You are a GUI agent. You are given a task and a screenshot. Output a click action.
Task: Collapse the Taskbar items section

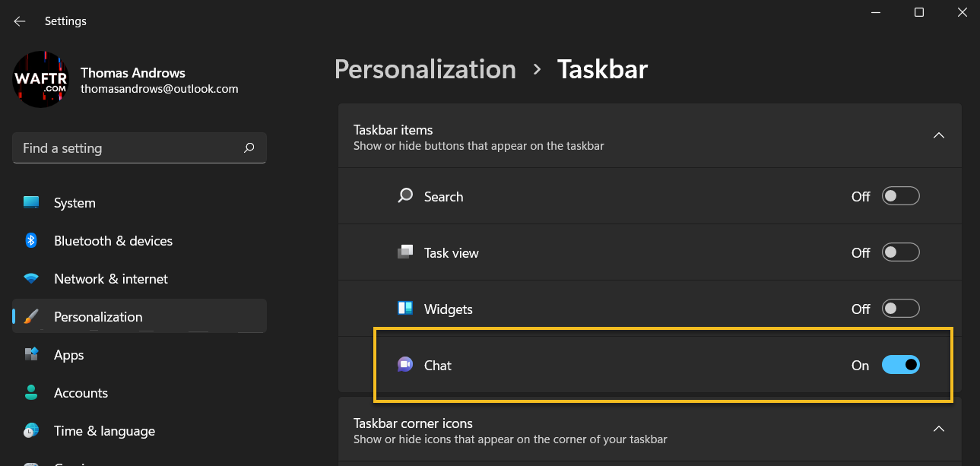938,135
